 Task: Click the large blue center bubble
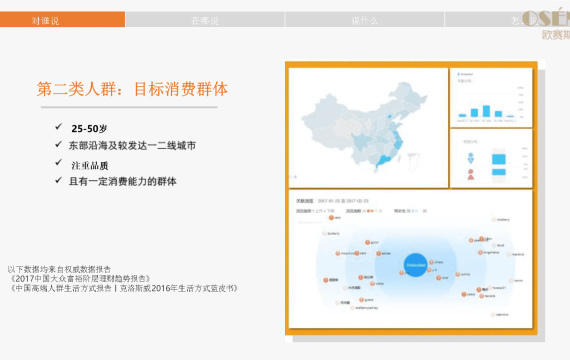click(x=416, y=265)
